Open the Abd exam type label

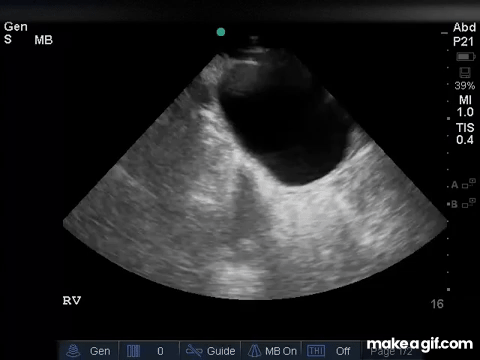pos(464,27)
